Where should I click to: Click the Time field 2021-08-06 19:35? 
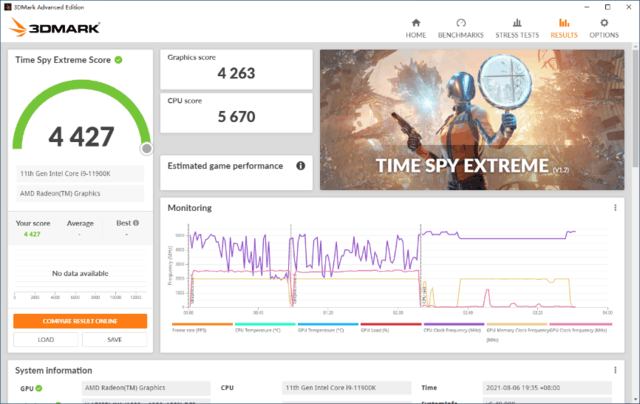click(x=547, y=388)
